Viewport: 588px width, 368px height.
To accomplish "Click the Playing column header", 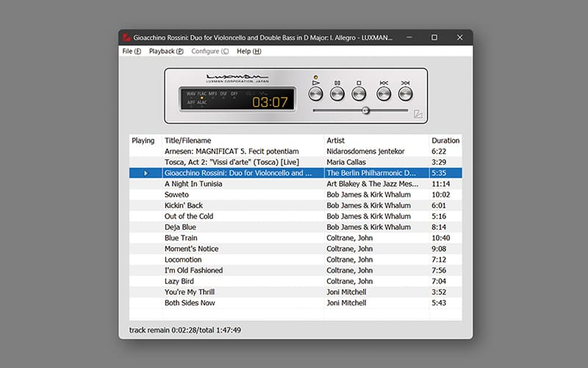I will pos(146,141).
